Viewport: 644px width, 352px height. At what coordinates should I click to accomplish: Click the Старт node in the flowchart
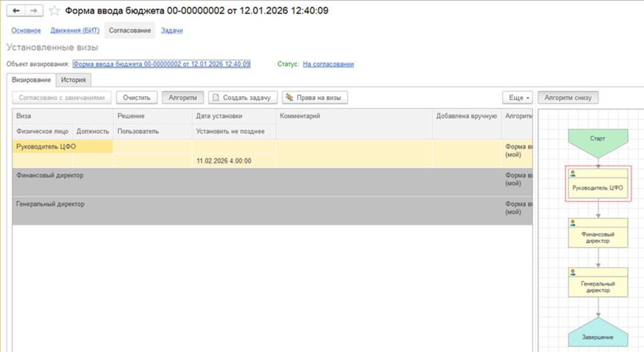(597, 139)
